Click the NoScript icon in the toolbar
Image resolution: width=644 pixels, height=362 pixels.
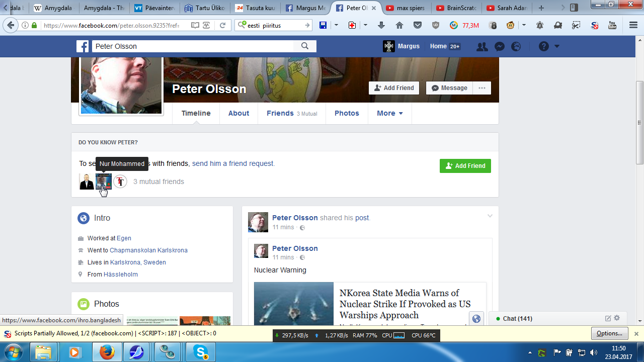[x=595, y=25]
